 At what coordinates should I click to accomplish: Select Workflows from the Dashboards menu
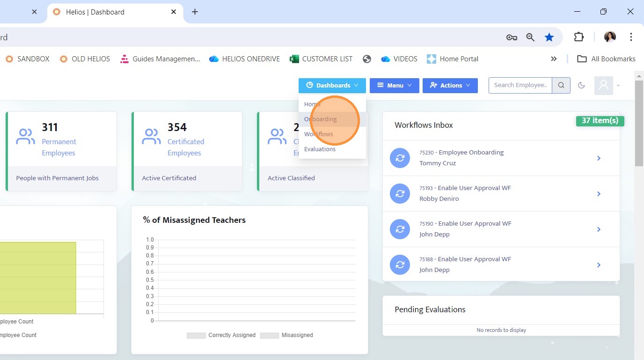pyautogui.click(x=332, y=134)
